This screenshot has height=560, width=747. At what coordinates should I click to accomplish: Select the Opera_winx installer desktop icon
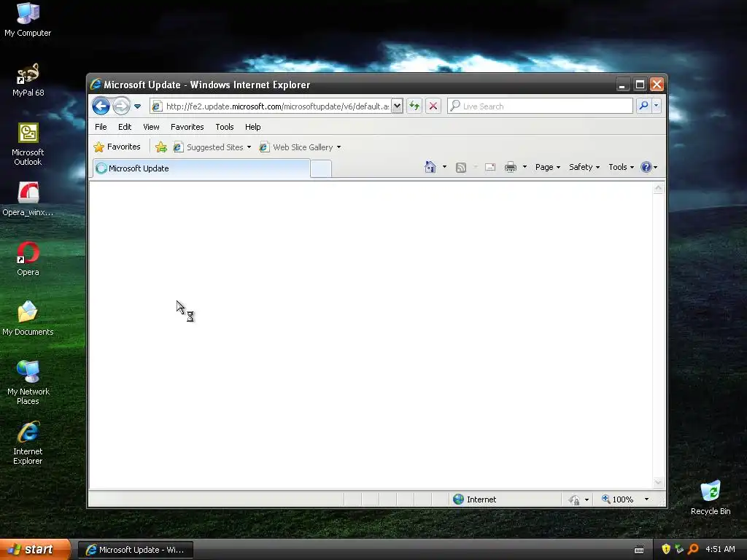pyautogui.click(x=28, y=199)
